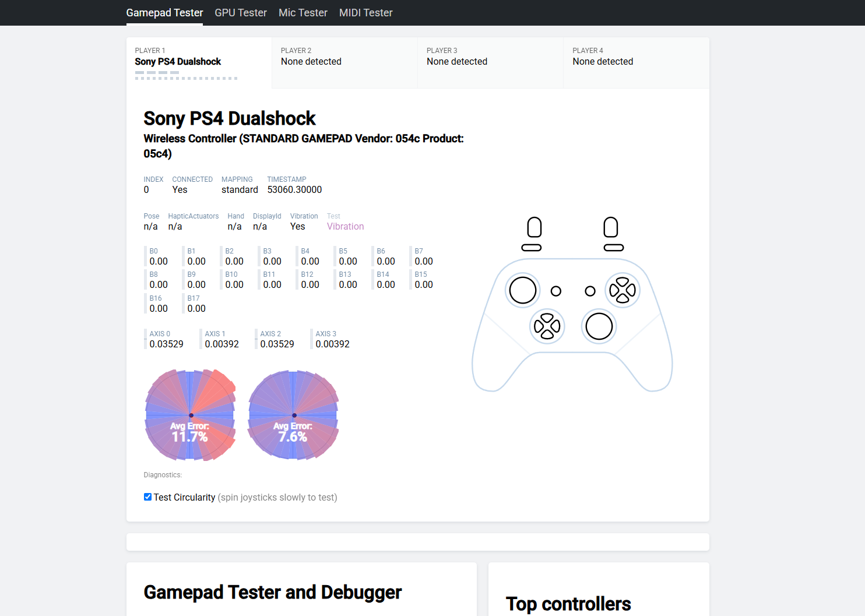The image size is (865, 616).
Task: Click the CONNECTED value Yes
Action: coord(180,190)
